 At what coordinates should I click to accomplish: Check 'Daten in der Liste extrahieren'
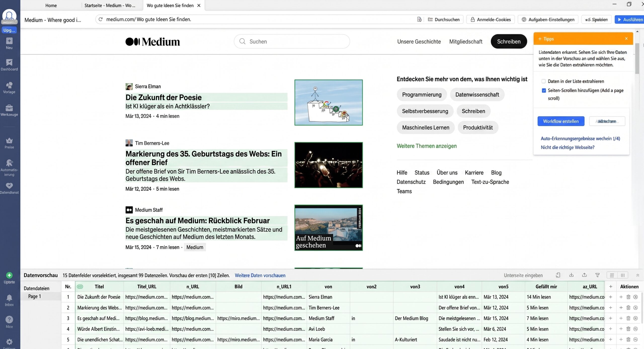click(543, 81)
